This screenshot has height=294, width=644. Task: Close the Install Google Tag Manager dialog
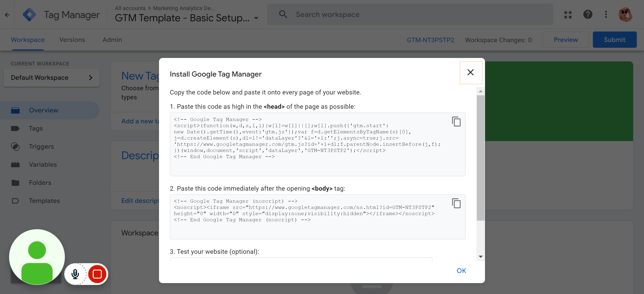click(x=470, y=72)
